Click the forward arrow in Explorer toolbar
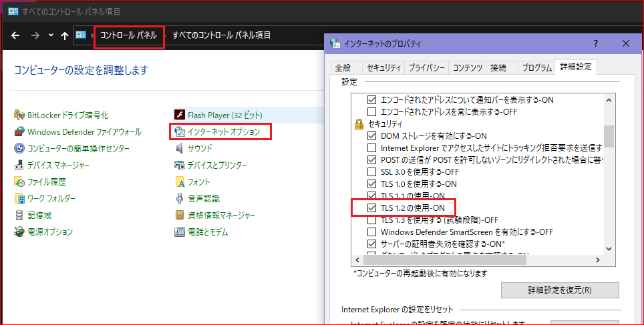Screen dimensions: 644x325 [35, 35]
